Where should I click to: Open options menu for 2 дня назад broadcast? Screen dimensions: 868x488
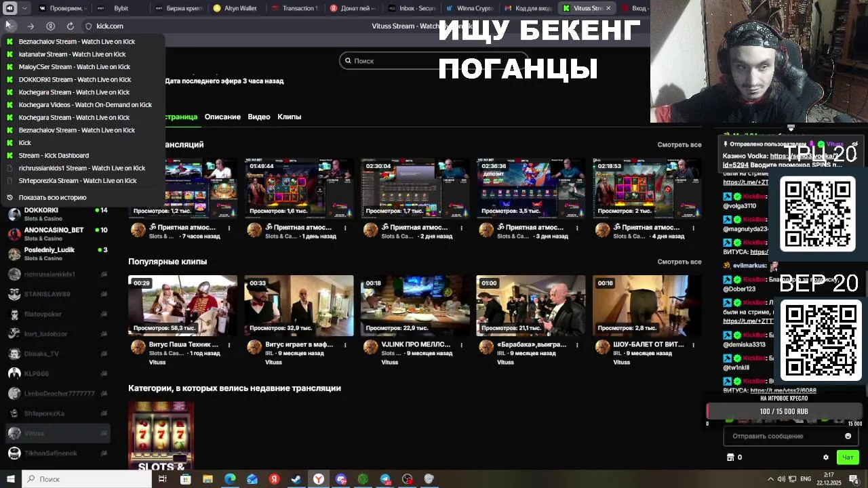(x=461, y=228)
